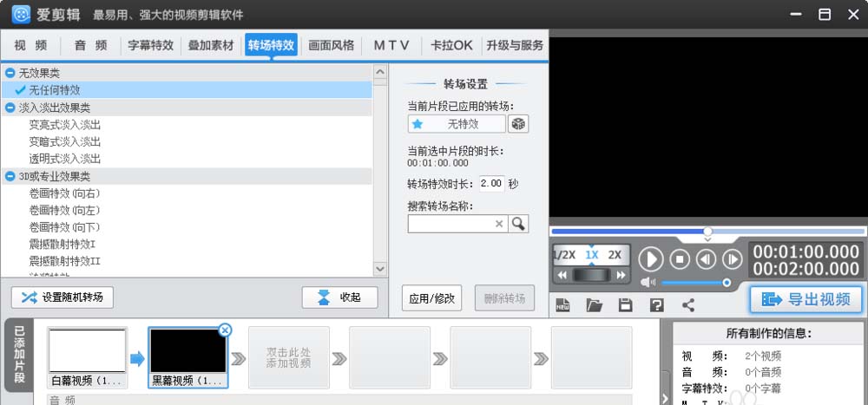The width and height of the screenshot is (868, 405).
Task: Clear the transition search text
Action: [x=499, y=224]
